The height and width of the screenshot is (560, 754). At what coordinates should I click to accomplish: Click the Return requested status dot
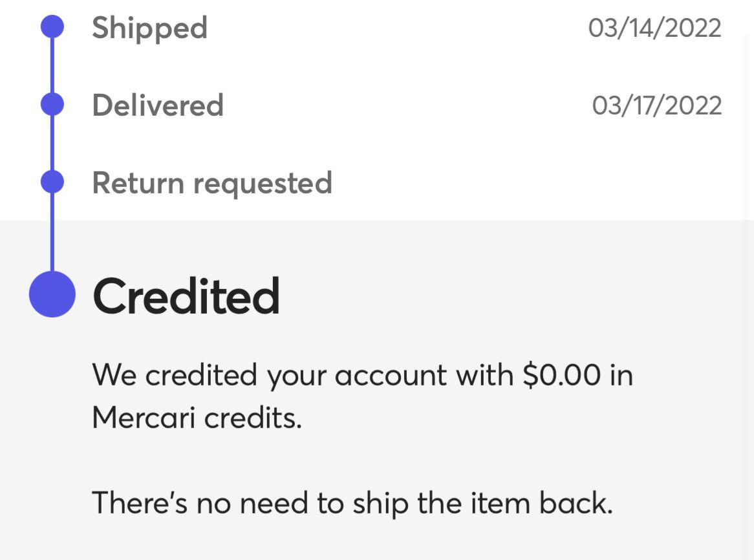click(x=52, y=183)
